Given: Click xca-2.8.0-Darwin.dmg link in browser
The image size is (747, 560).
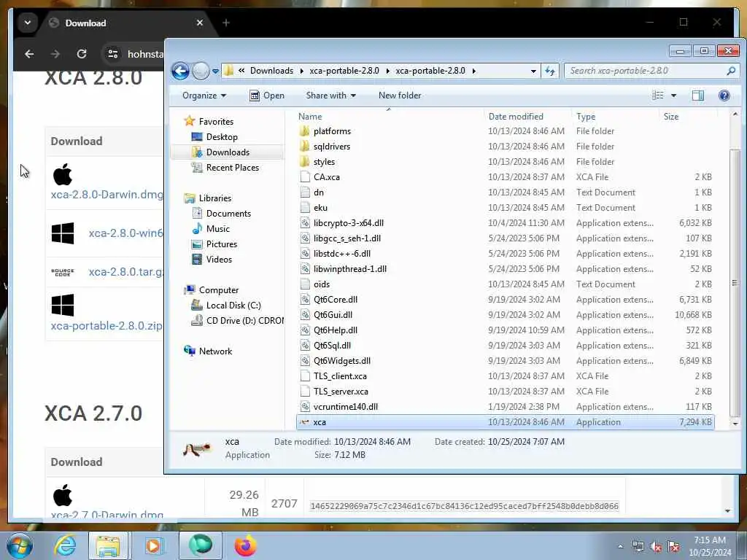Looking at the screenshot, I should [107, 195].
